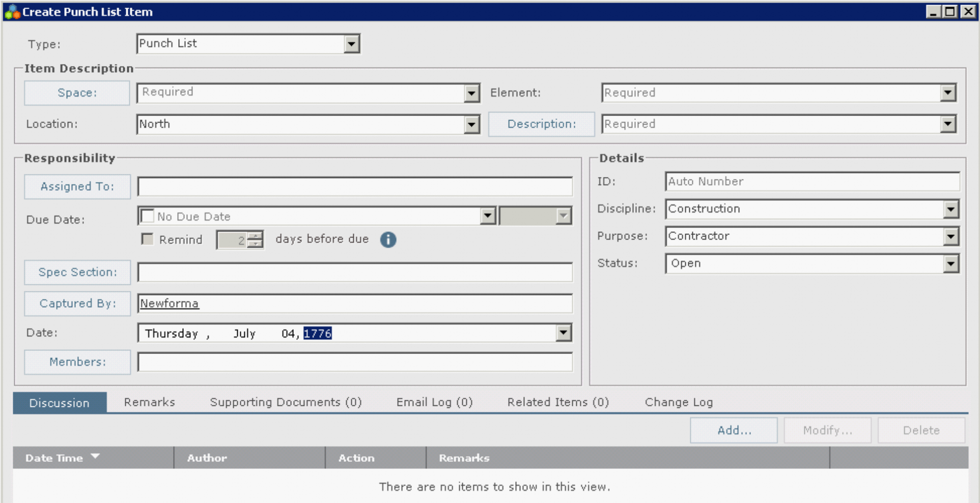Click the Spec Section button
This screenshot has height=503, width=980.
tap(77, 273)
